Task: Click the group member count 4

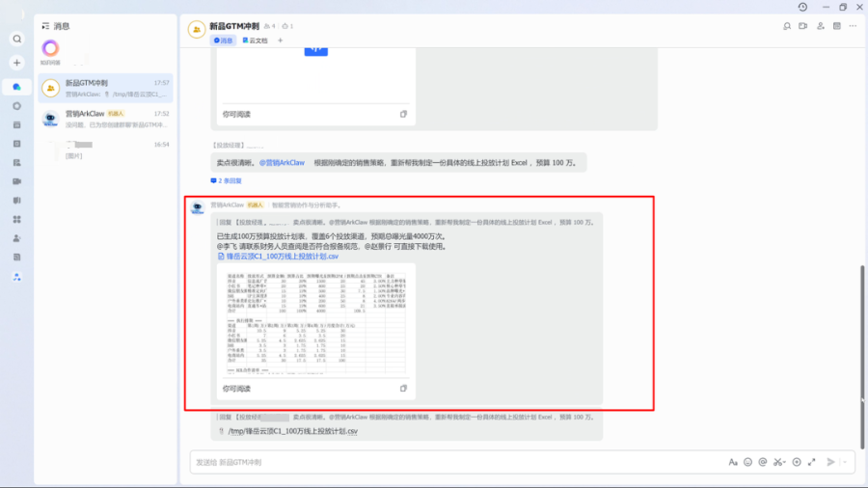Action: (x=270, y=26)
